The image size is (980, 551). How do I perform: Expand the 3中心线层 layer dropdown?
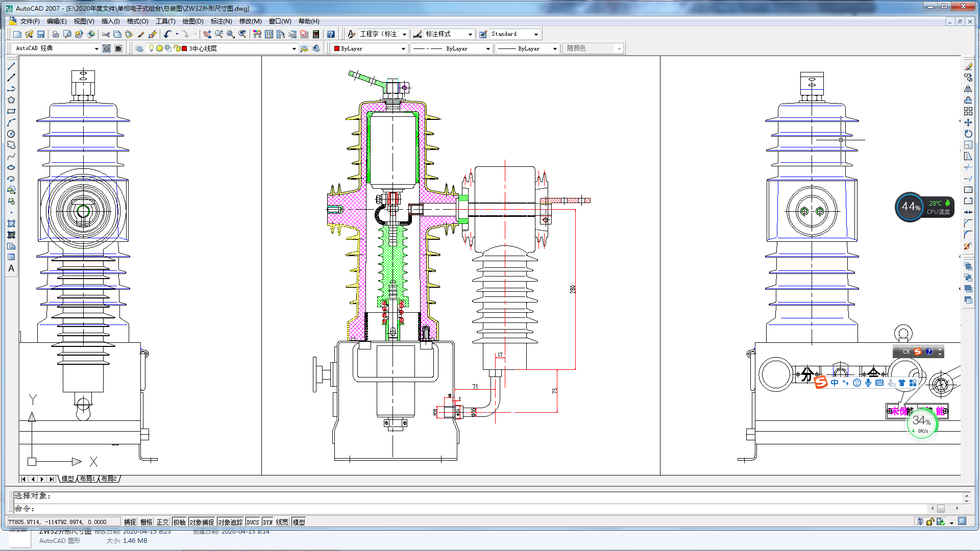click(x=294, y=48)
